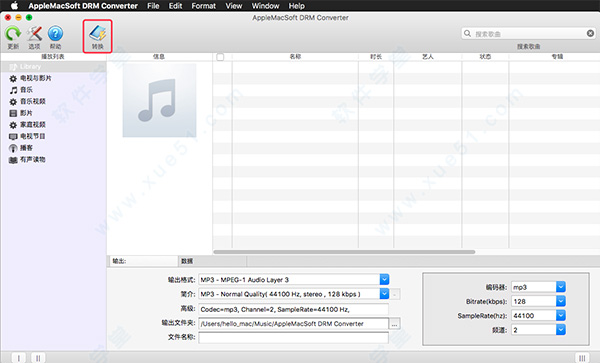Sort by the 艺人 (Artist) column header
Screen dimensions: 600x363
[427, 57]
